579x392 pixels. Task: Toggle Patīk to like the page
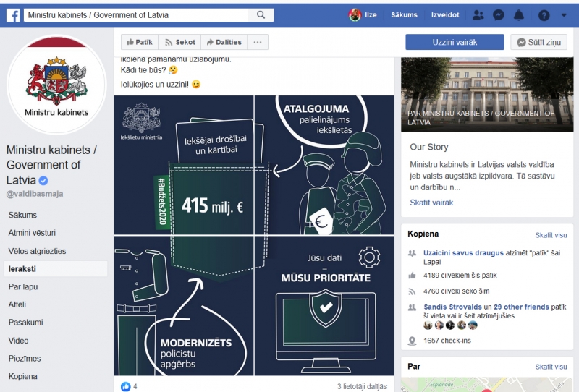point(138,43)
